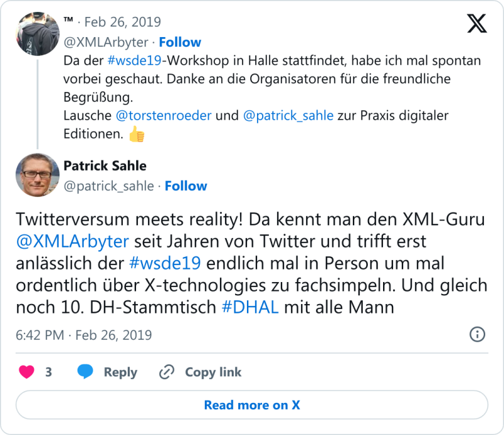Open the tweet info circle icon
Viewport: 504px width, 435px height.
[478, 334]
